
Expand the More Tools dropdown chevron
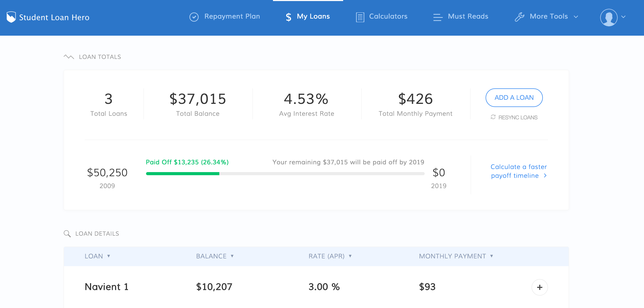point(576,17)
